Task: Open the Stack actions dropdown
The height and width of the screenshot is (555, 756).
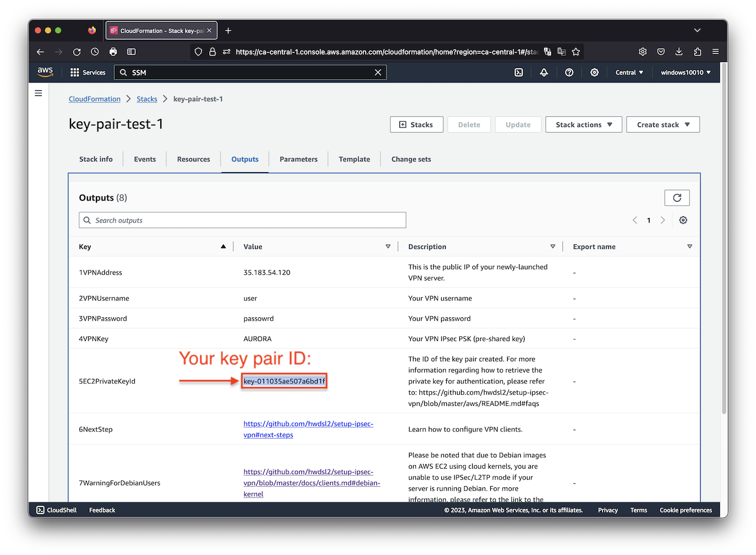Action: pos(584,125)
